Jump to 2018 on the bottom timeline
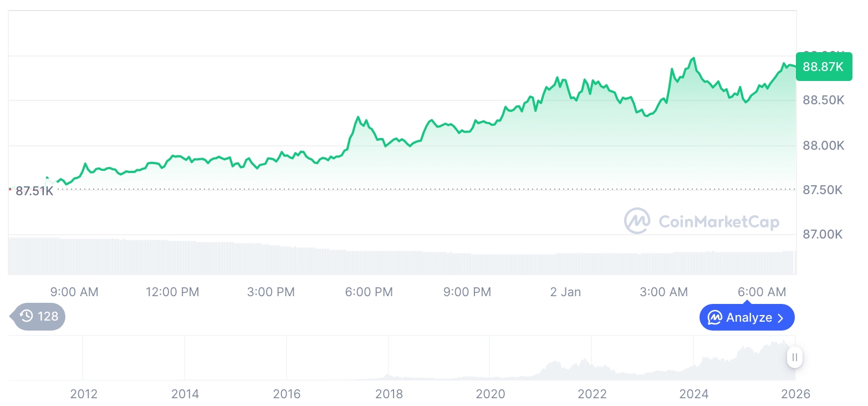 (389, 394)
